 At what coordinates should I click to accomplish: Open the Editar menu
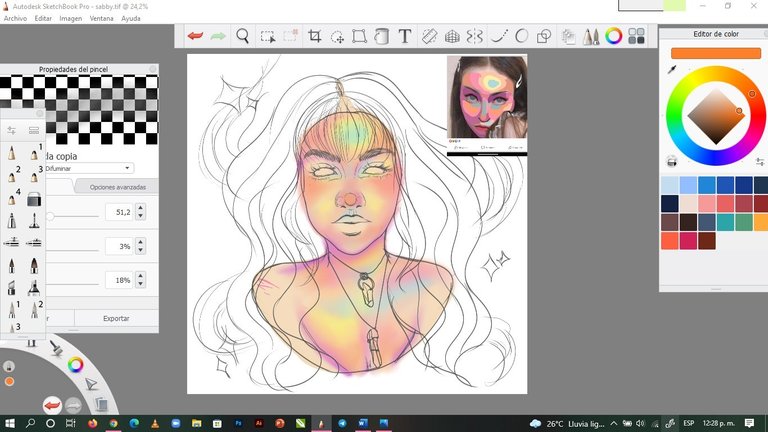click(x=43, y=18)
